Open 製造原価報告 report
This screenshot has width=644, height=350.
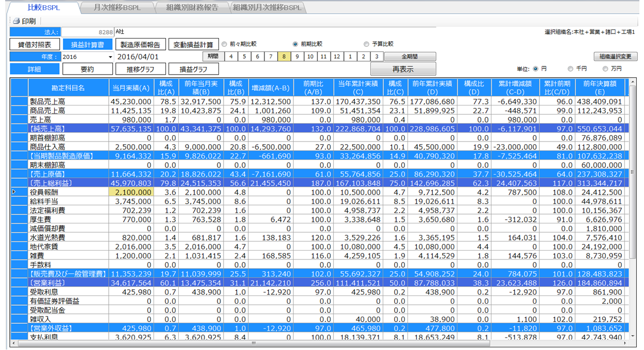click(141, 45)
